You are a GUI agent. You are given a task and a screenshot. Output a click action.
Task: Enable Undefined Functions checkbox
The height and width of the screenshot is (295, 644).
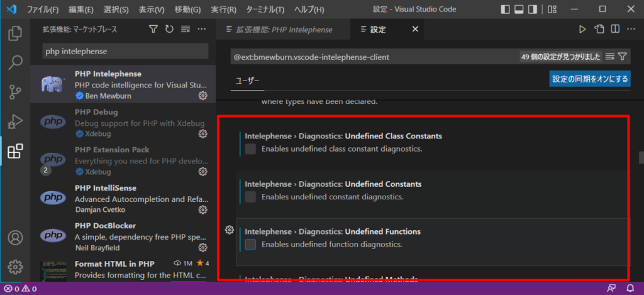[x=250, y=245]
